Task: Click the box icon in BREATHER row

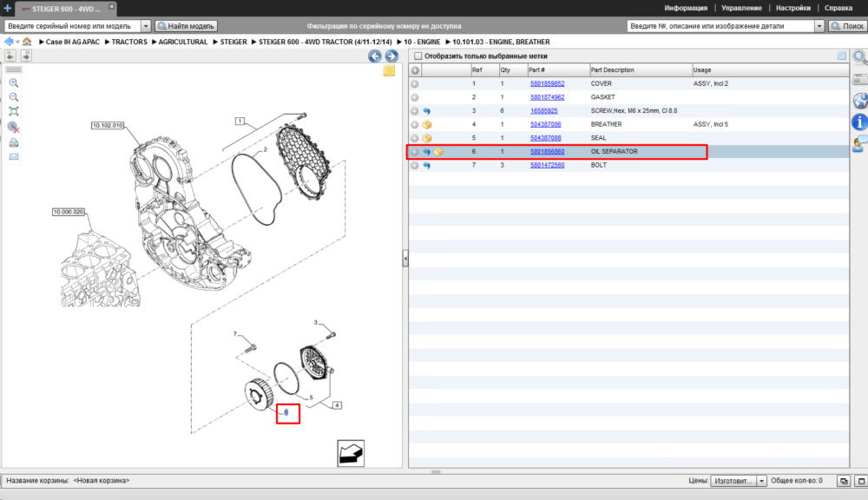Action: pos(427,125)
